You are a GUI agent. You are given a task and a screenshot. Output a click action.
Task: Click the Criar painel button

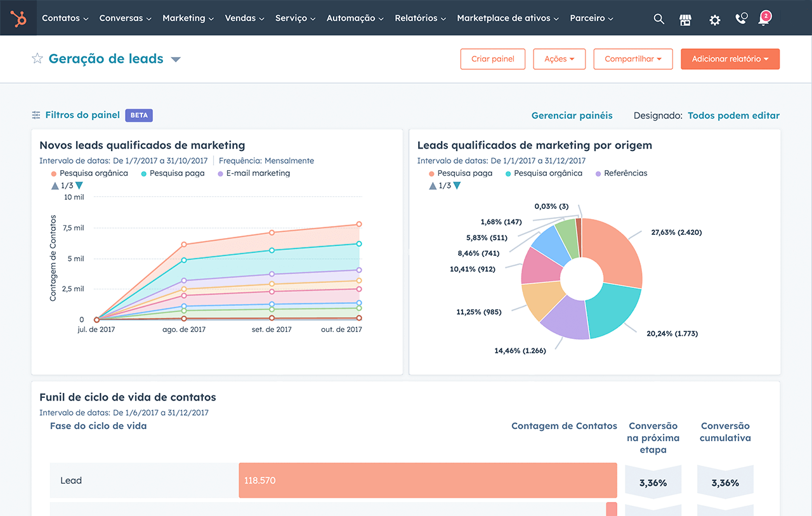click(493, 58)
